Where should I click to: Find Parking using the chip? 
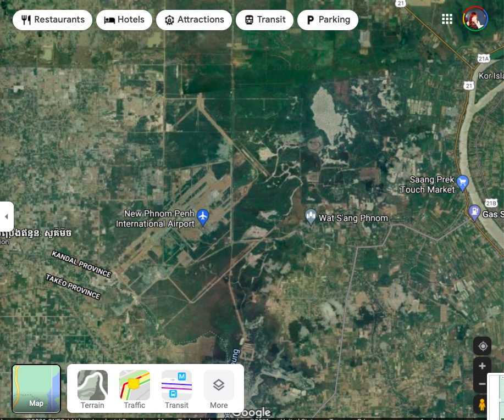[x=328, y=20]
